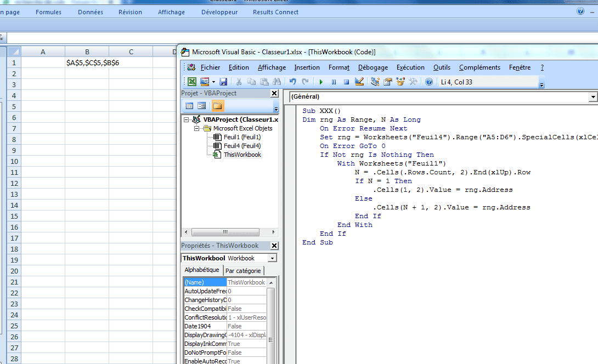Toggle Folders view in Project panel
Screen dimensions: 598x364
[x=218, y=106]
